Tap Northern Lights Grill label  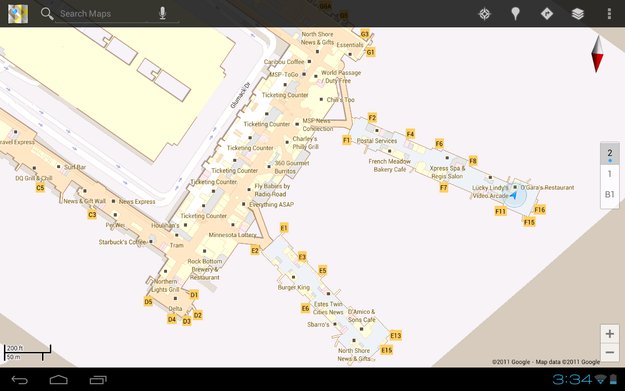[165, 285]
